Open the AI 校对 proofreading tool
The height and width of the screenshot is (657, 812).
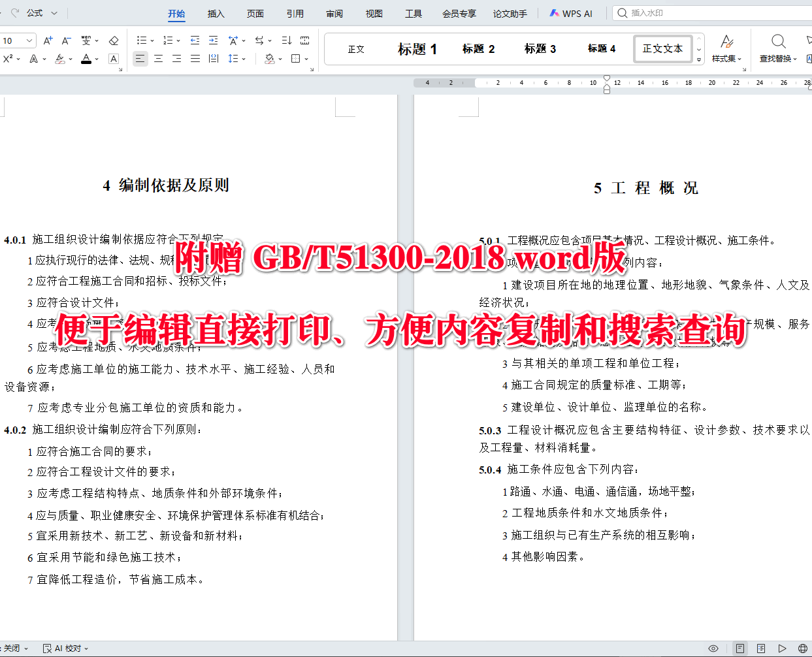65,649
